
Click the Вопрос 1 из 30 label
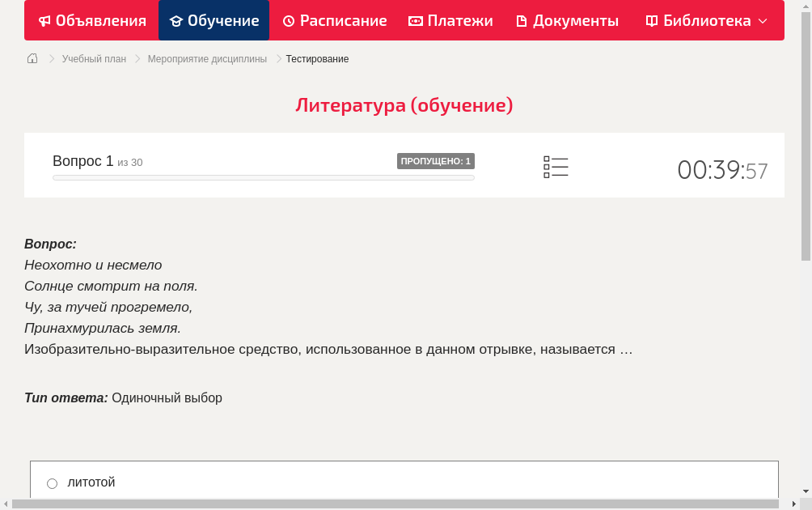(x=97, y=161)
